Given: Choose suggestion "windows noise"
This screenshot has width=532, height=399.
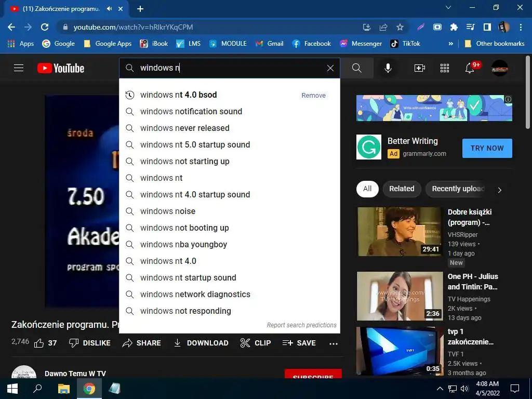Looking at the screenshot, I should coord(229,211).
